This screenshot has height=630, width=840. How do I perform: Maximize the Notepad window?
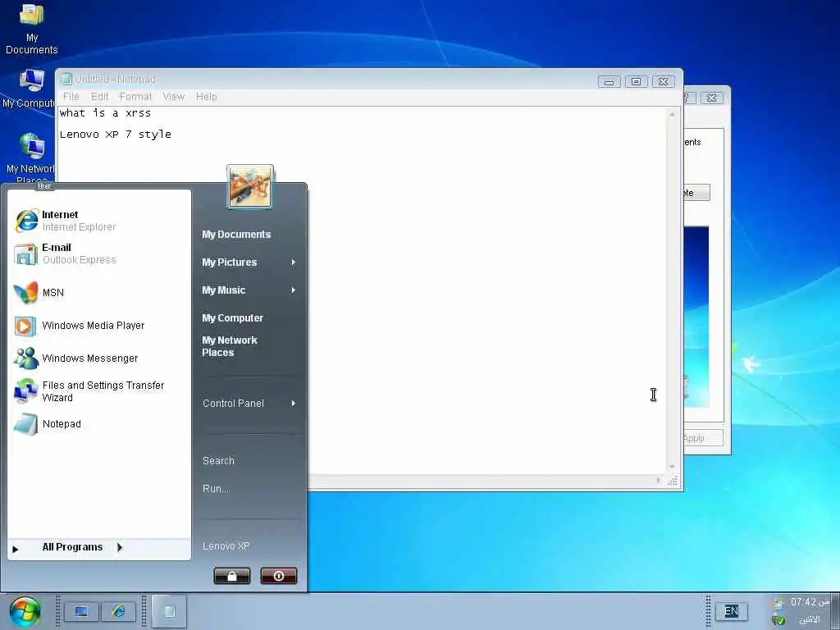[636, 82]
